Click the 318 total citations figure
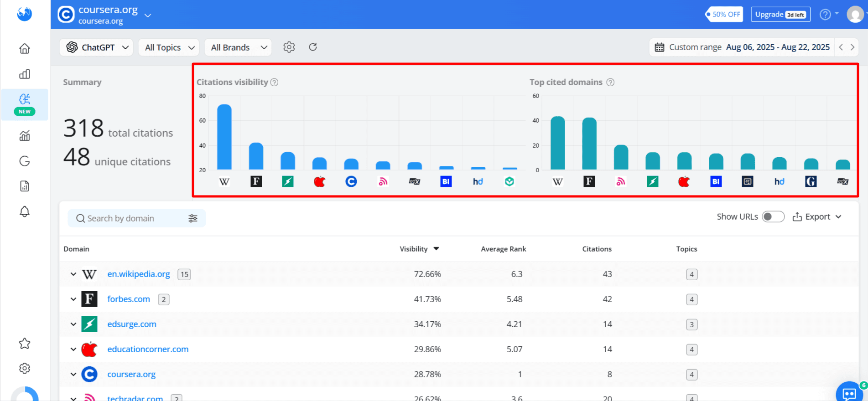Screen dimensions: 868x401 coord(83,128)
